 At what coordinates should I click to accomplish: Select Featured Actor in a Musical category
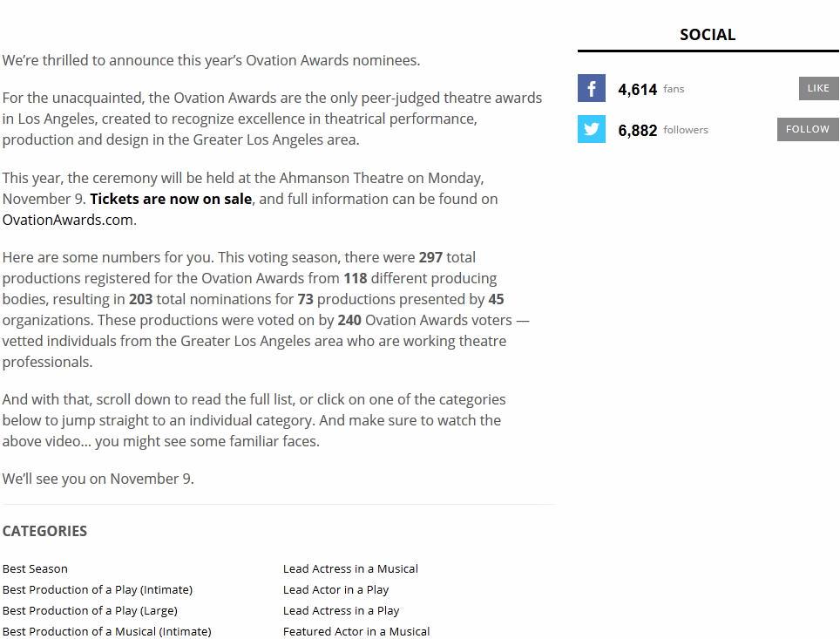point(356,631)
